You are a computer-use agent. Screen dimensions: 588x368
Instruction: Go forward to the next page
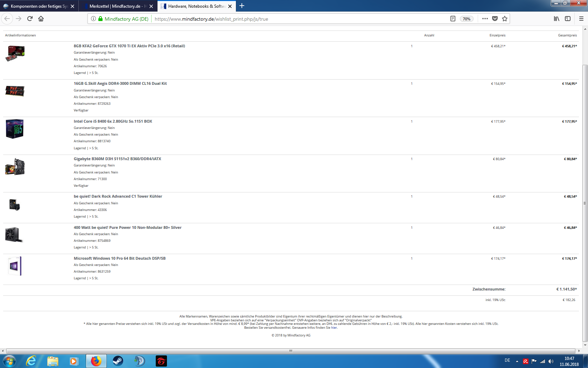[19, 19]
